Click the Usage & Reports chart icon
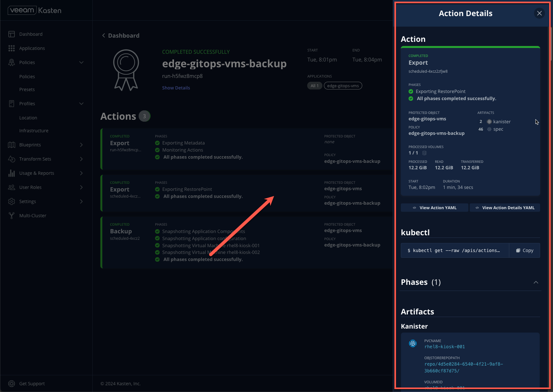 coord(12,173)
